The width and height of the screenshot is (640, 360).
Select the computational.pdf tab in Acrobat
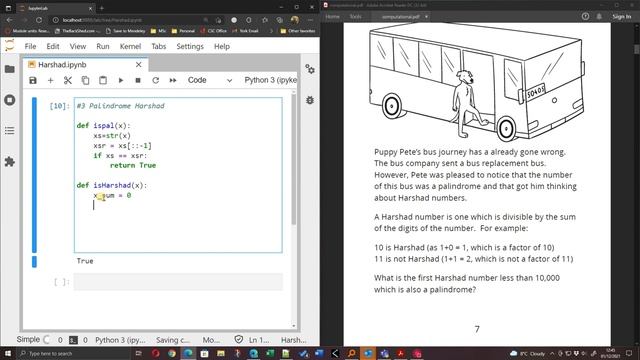[x=401, y=17]
